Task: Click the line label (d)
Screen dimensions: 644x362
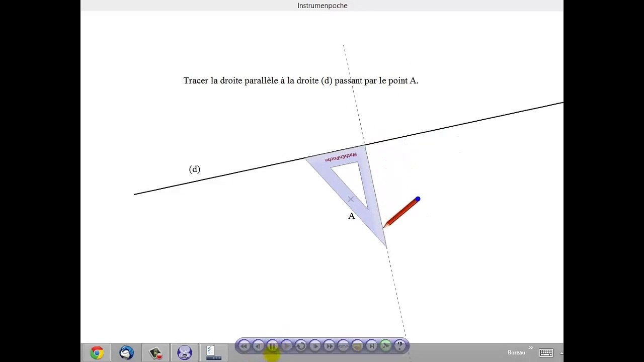Action: pos(195,169)
